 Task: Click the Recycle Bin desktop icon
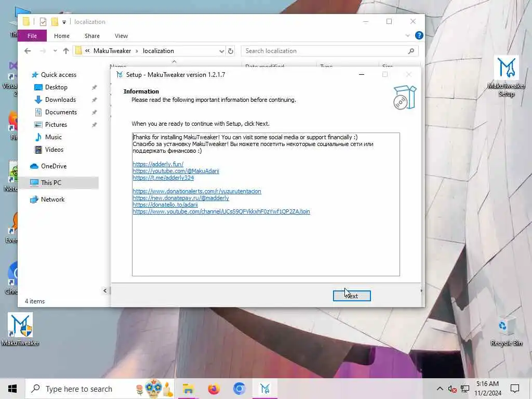[506, 330]
